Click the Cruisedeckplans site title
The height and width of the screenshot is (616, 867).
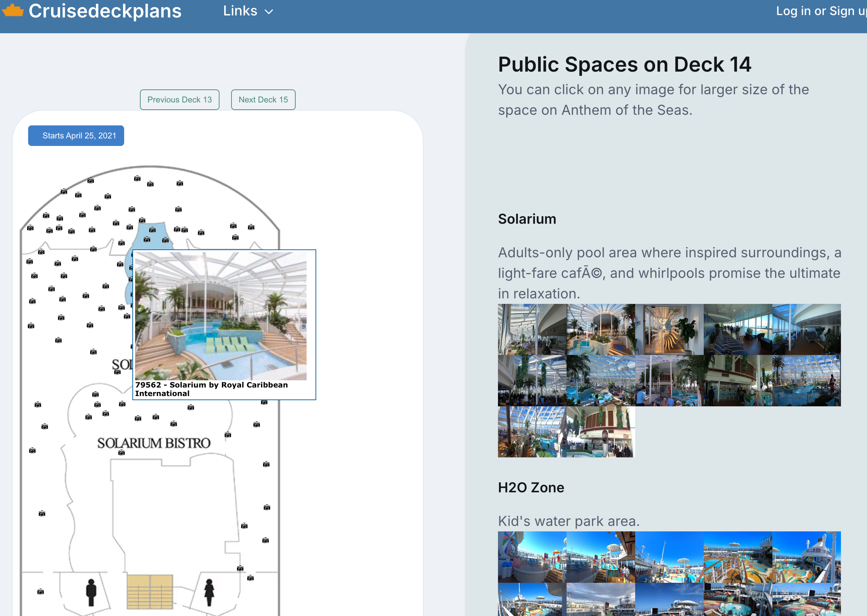click(105, 11)
